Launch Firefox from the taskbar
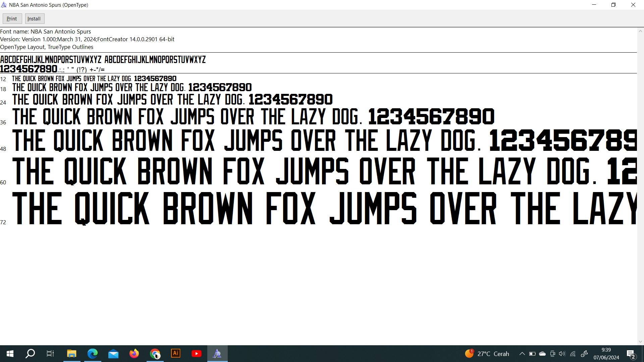The image size is (644, 362). coord(134,354)
